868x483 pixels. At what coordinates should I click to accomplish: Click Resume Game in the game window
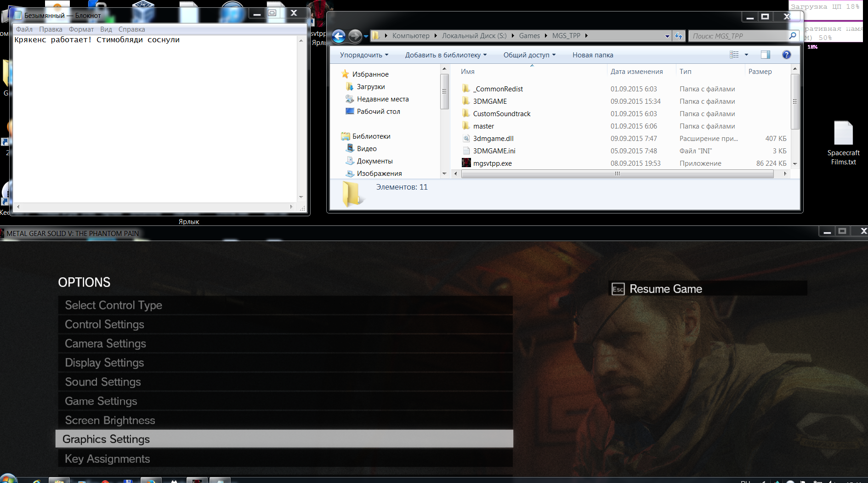tap(708, 289)
